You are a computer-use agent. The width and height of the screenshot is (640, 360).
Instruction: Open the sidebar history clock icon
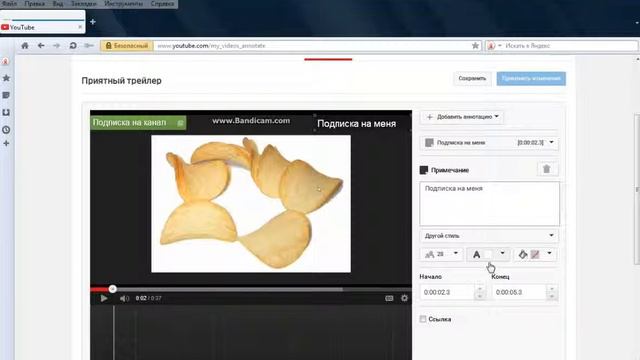(x=6, y=130)
